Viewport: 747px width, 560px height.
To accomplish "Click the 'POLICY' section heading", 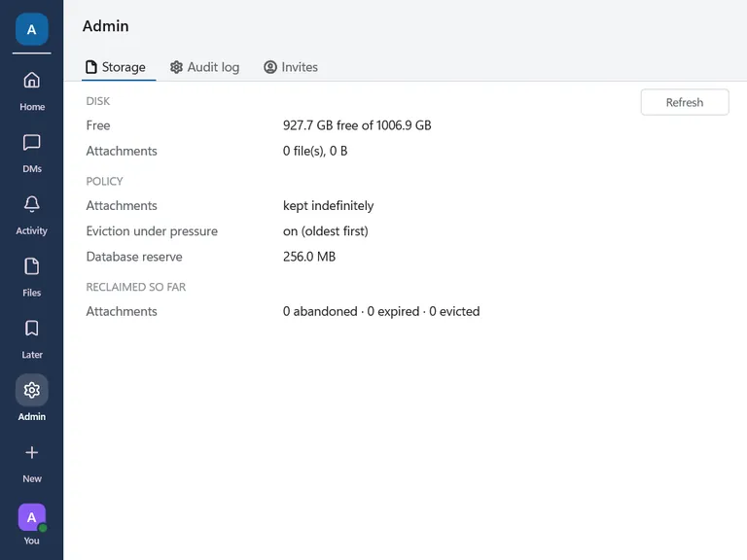I will [x=104, y=181].
